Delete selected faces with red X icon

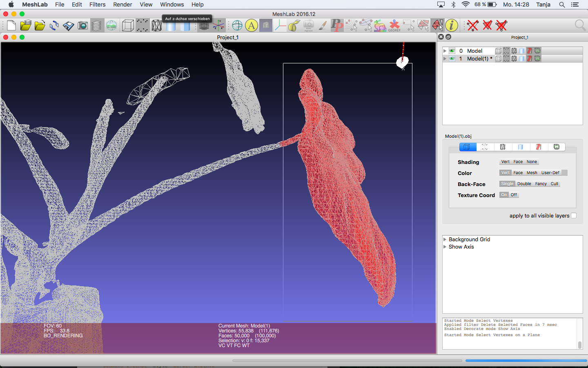pos(487,26)
